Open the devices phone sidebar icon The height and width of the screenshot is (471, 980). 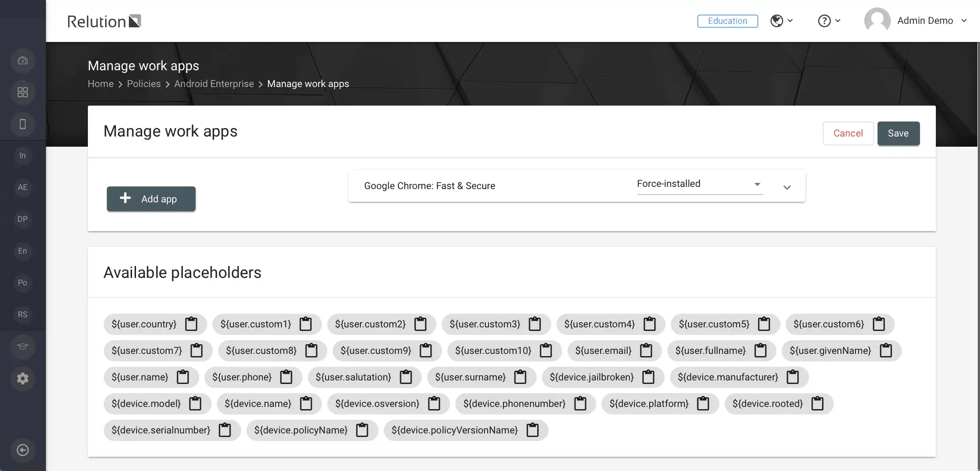click(x=23, y=124)
